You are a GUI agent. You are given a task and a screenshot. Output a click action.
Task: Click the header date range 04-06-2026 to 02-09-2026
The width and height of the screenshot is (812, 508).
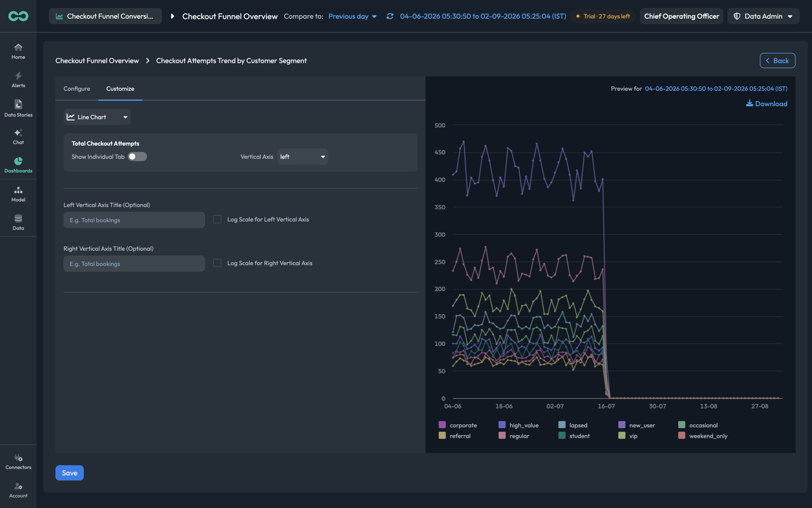point(483,16)
